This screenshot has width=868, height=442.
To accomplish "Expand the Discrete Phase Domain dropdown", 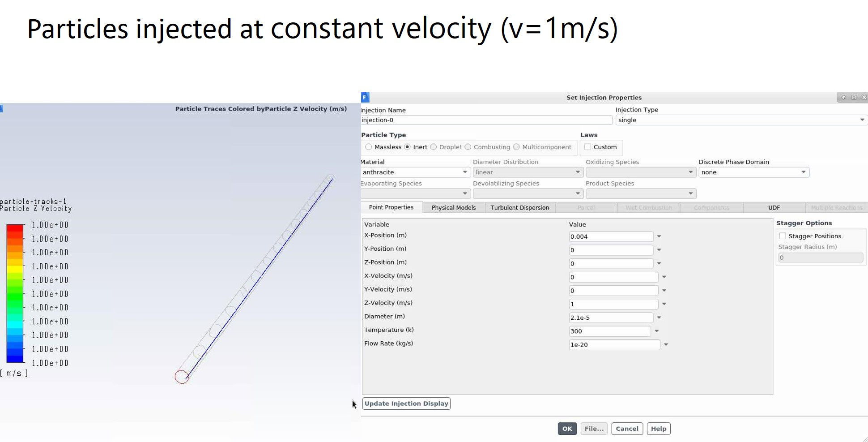I will [754, 172].
